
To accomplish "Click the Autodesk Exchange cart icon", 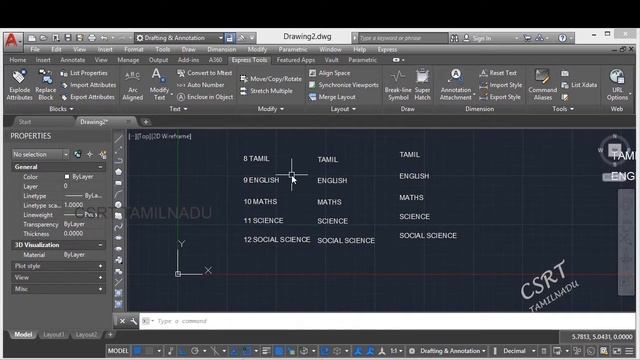I will pos(527,38).
